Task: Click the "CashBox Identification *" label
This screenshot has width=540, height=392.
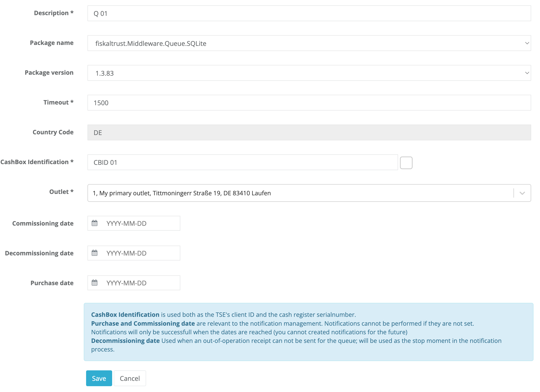Action: point(37,162)
